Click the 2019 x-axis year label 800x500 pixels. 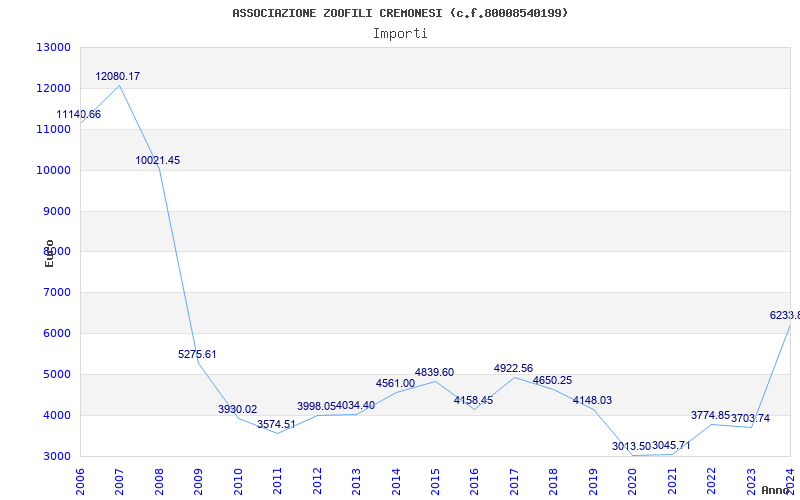pyautogui.click(x=593, y=482)
